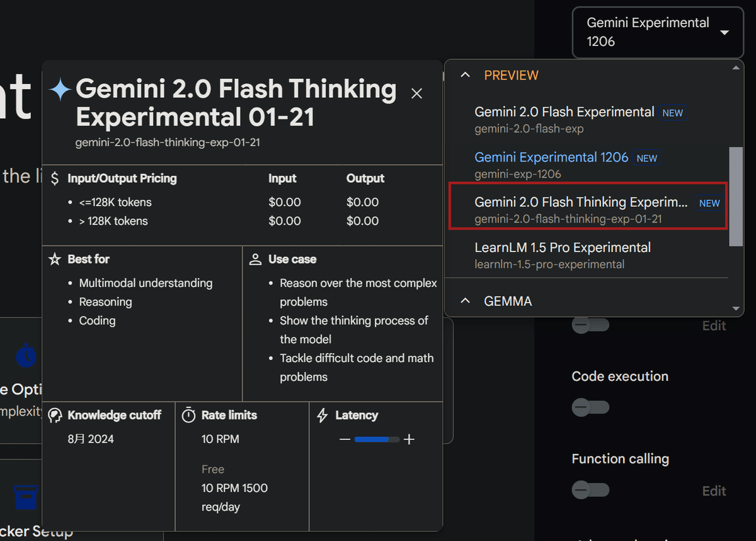This screenshot has height=541, width=756.
Task: Click the dollar Input/Output Pricing icon
Action: (x=56, y=178)
